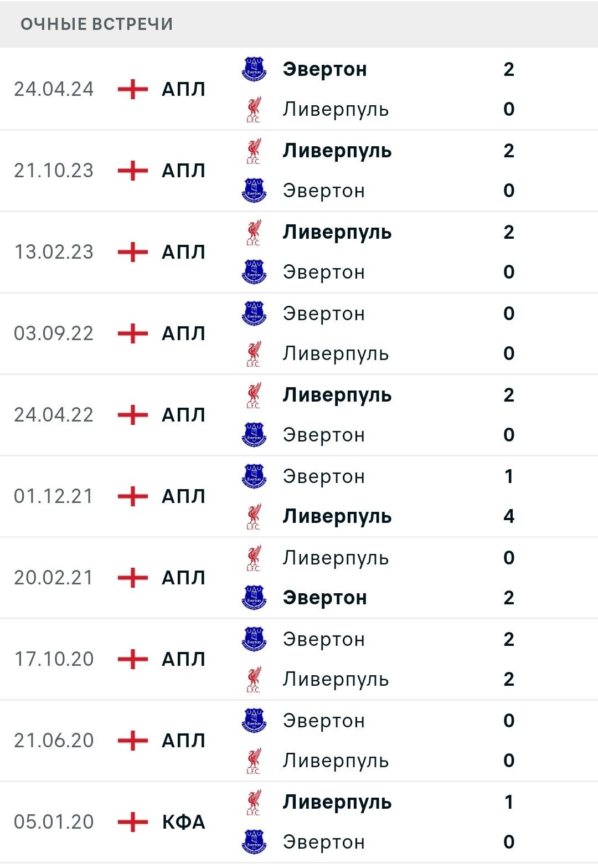Tap Everton crest in 03.09.22 match
Screen dimensions: 598x868
tap(254, 314)
